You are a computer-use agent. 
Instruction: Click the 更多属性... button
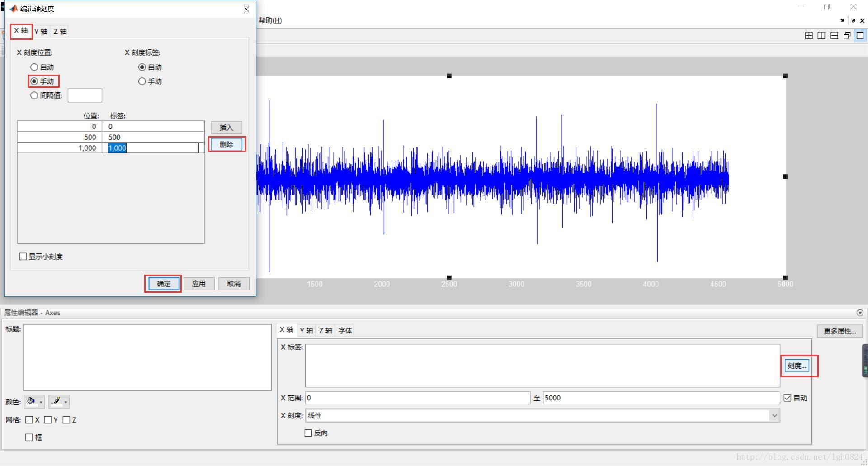click(840, 331)
